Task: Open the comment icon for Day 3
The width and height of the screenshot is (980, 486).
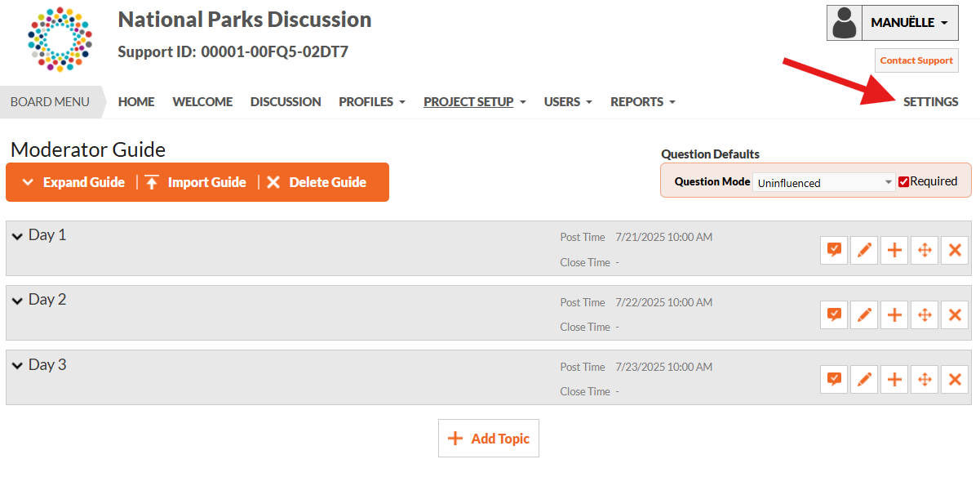Action: point(834,380)
